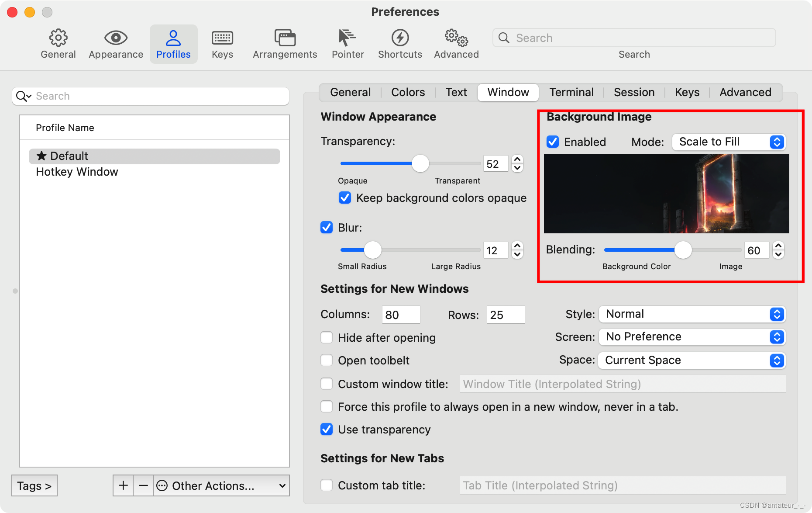Screen dimensions: 812x513
Task: Click the magnifier icon in toolbar search
Action: (504, 38)
